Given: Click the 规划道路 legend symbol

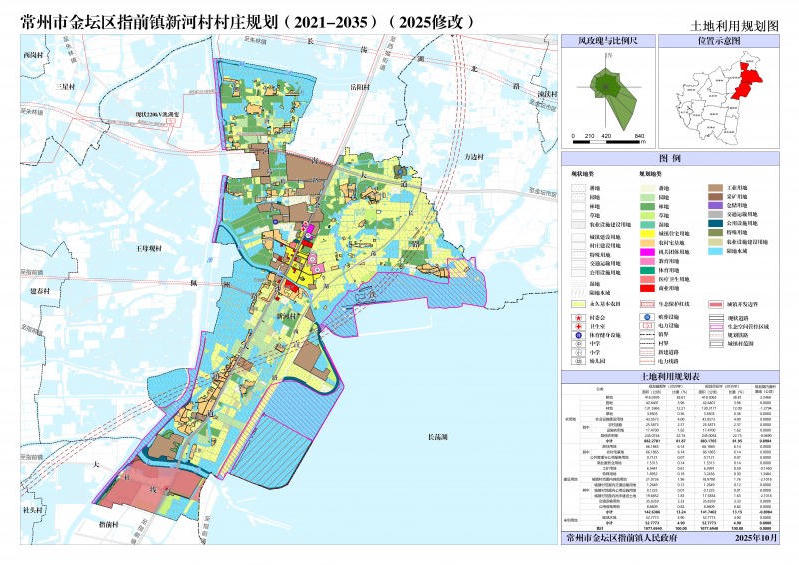Looking at the screenshot, I should pyautogui.click(x=716, y=335).
